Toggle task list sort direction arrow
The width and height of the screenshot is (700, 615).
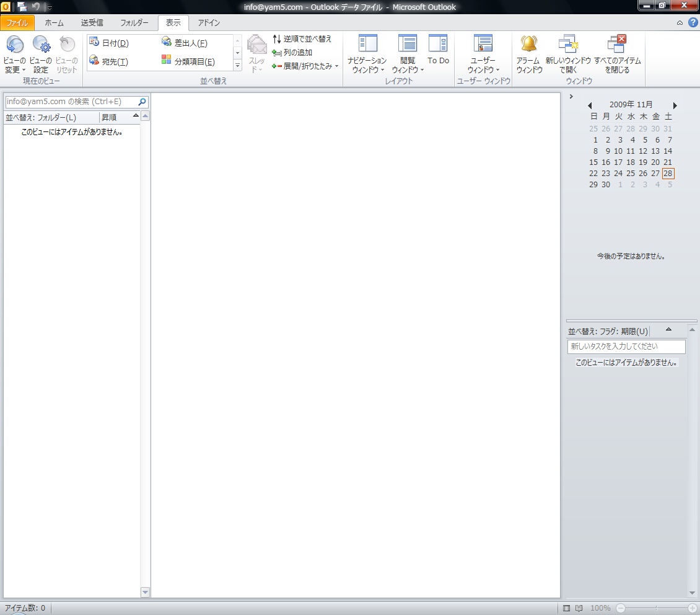668,329
